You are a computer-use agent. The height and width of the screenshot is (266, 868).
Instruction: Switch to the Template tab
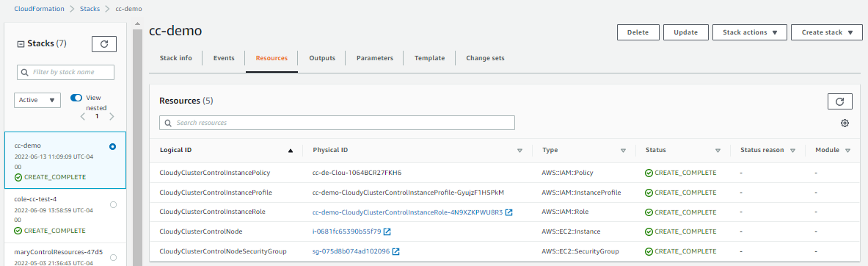click(x=429, y=57)
